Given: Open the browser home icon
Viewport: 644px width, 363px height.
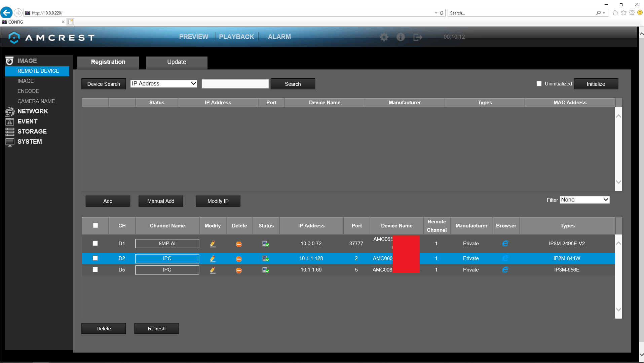Looking at the screenshot, I should (x=615, y=13).
